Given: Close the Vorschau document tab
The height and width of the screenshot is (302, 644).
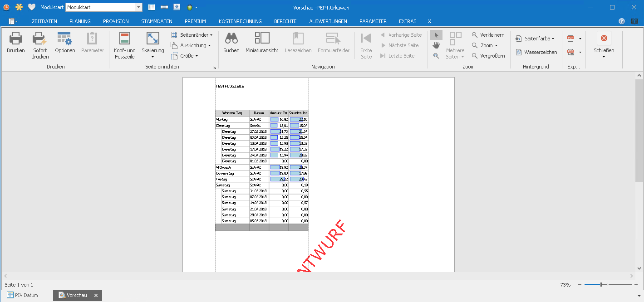Looking at the screenshot, I should click(96, 295).
